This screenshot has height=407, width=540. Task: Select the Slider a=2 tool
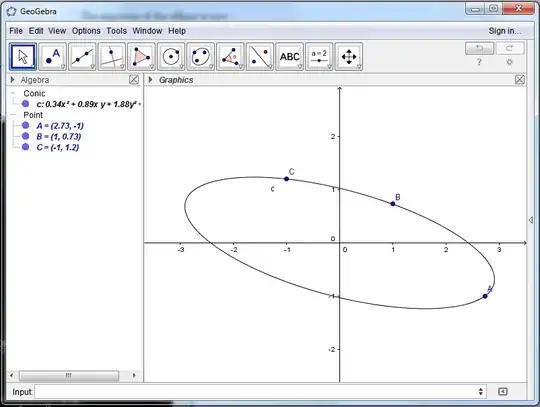click(x=319, y=56)
